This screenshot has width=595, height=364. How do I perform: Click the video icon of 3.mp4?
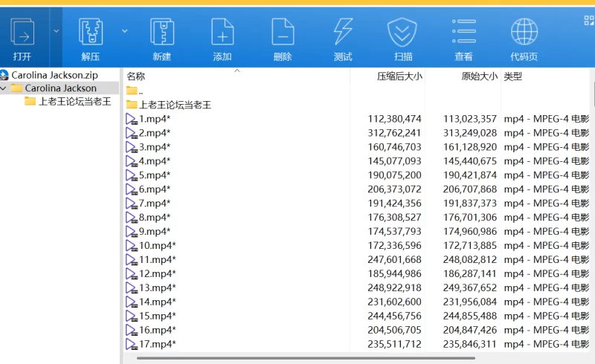pos(132,147)
